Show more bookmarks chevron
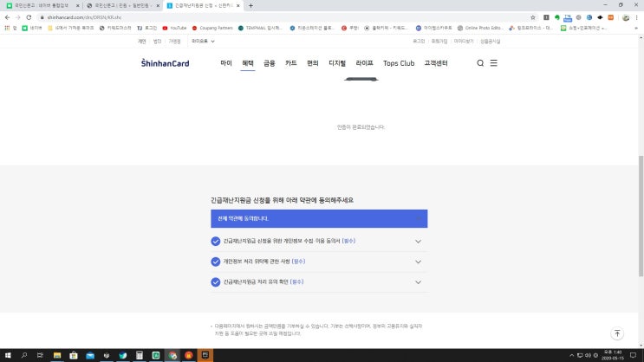644x362 pixels. tap(636, 28)
